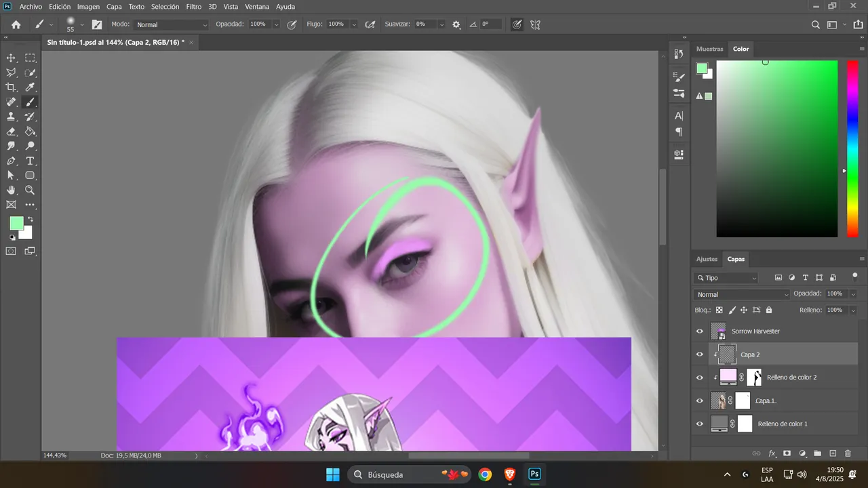Open the Filtro menu
Image resolution: width=868 pixels, height=488 pixels.
coord(194,6)
